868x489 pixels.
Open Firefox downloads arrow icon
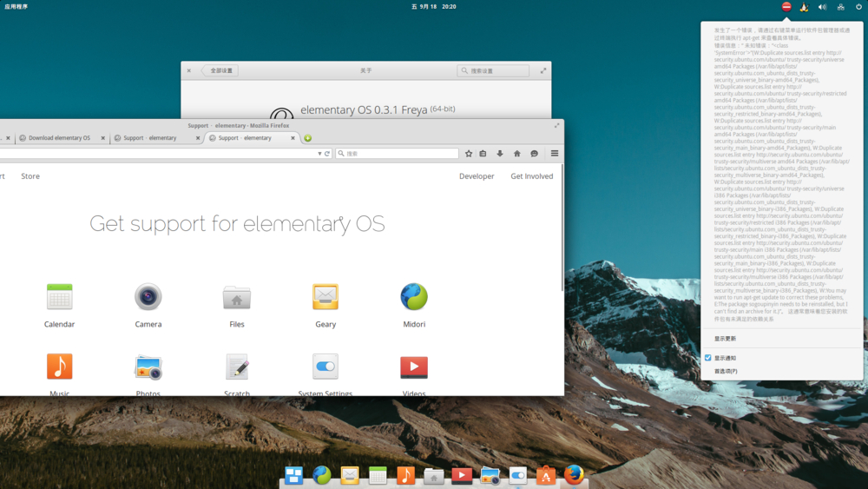500,154
